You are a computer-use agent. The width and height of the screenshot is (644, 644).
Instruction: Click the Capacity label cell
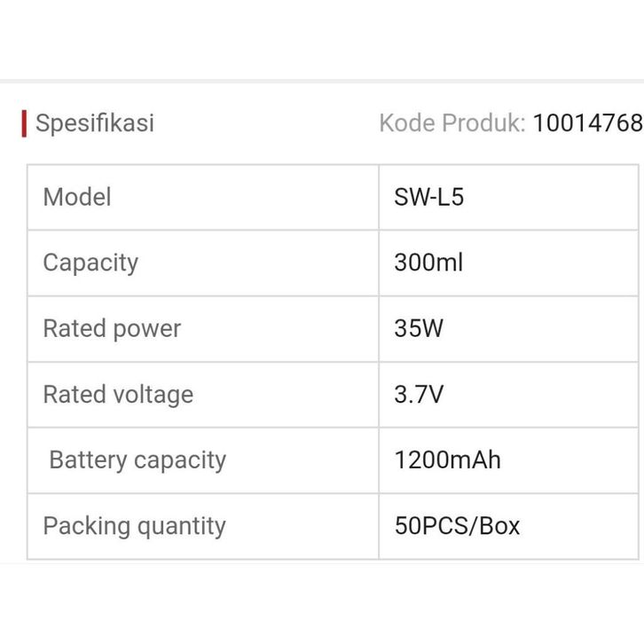90,263
